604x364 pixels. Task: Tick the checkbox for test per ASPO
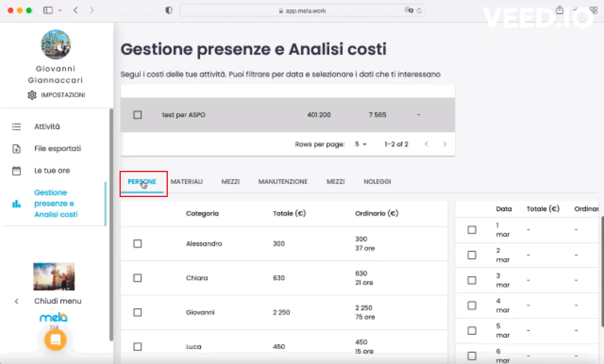tap(137, 115)
